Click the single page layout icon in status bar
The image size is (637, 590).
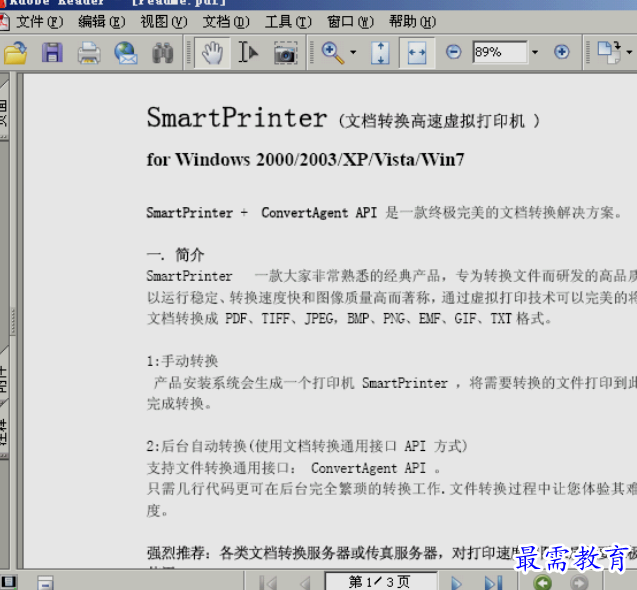point(45,583)
